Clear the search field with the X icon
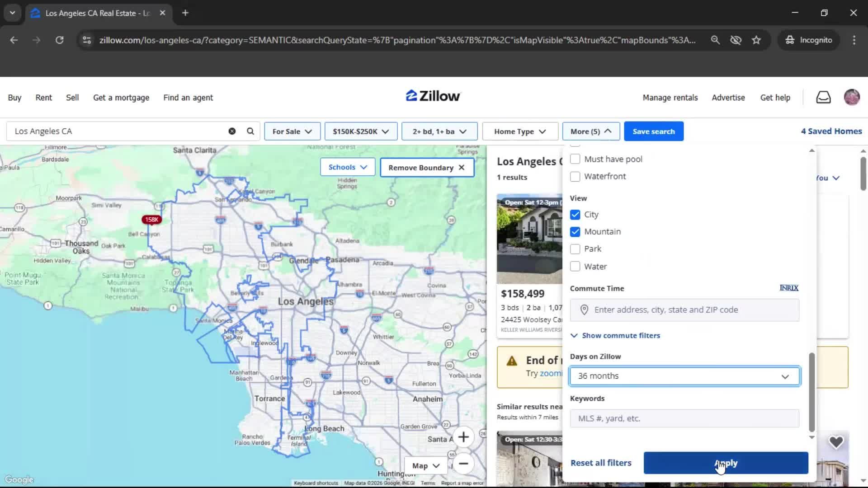The width and height of the screenshot is (868, 488). tap(232, 131)
